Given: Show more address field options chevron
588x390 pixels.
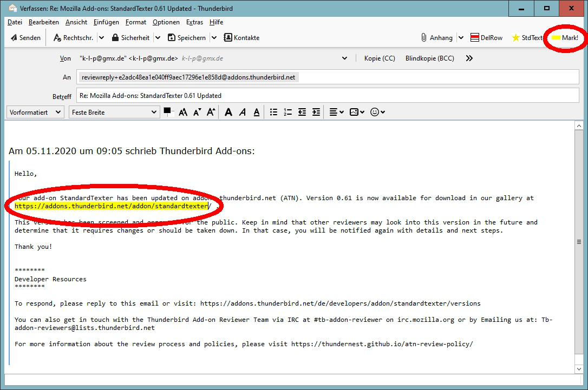Looking at the screenshot, I should 469,58.
